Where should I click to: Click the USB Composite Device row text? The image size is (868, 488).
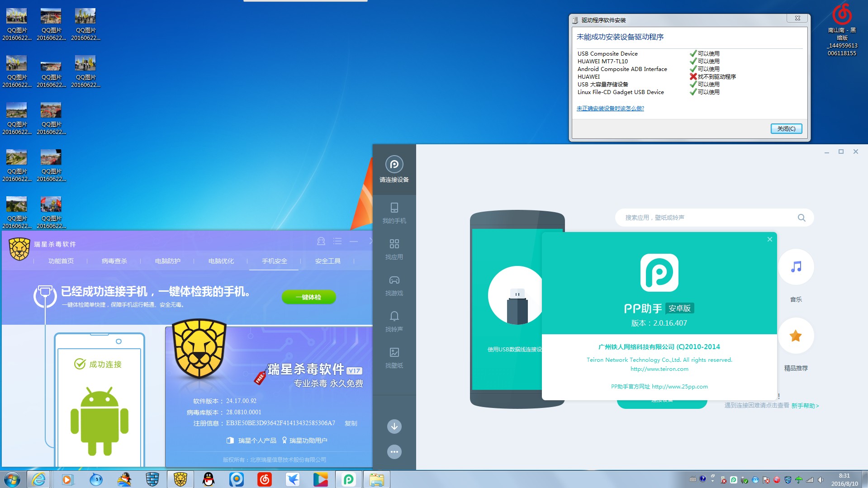tap(607, 53)
